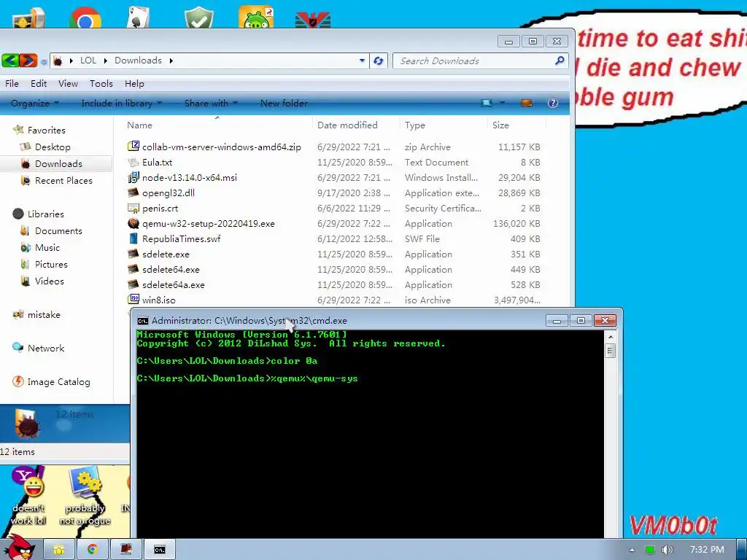Select the qemu-w32-setup exe icon
The width and height of the screenshot is (747, 560).
pyautogui.click(x=133, y=223)
